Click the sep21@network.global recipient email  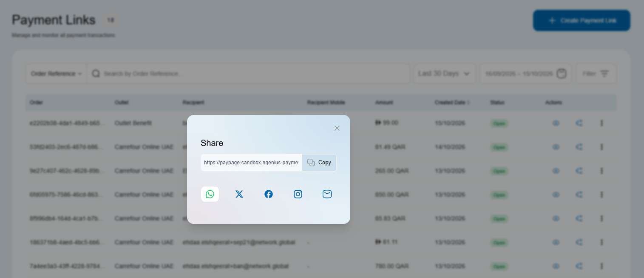(239, 242)
